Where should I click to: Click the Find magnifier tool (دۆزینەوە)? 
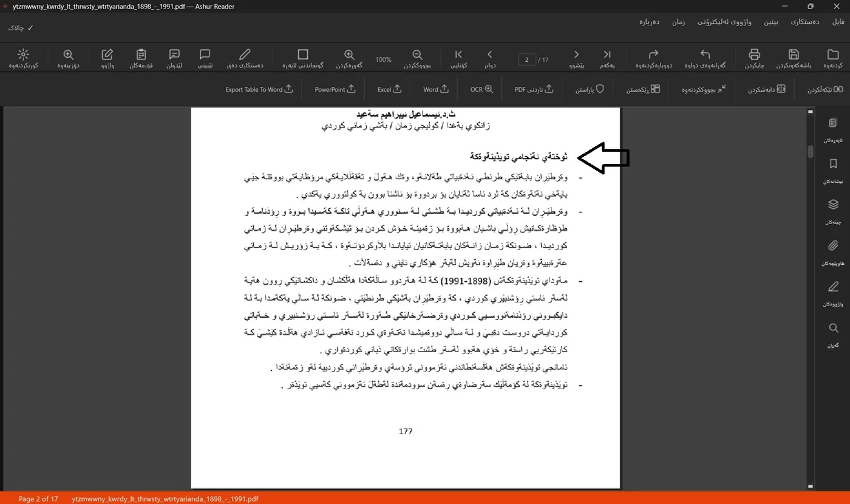pyautogui.click(x=69, y=59)
